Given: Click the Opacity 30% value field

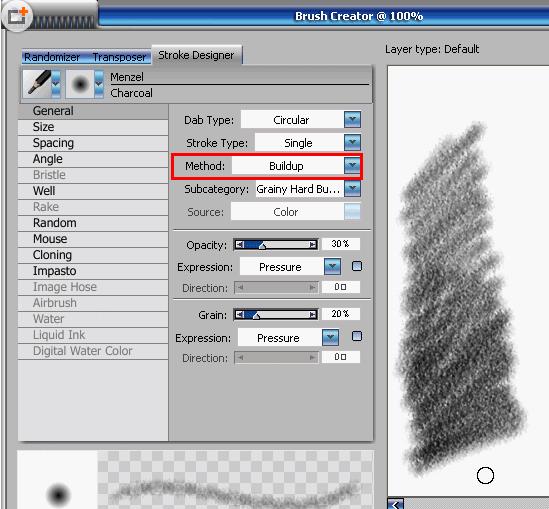Looking at the screenshot, I should 341,244.
